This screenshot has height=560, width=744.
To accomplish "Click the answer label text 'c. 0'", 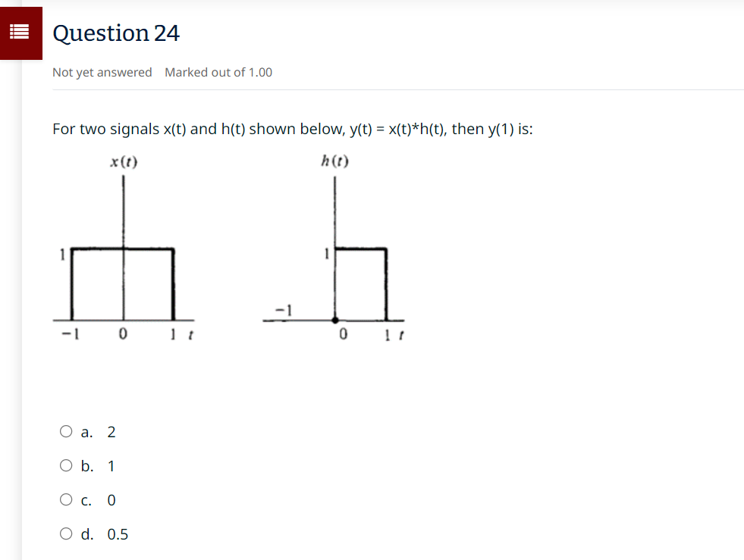I will 97,499.
